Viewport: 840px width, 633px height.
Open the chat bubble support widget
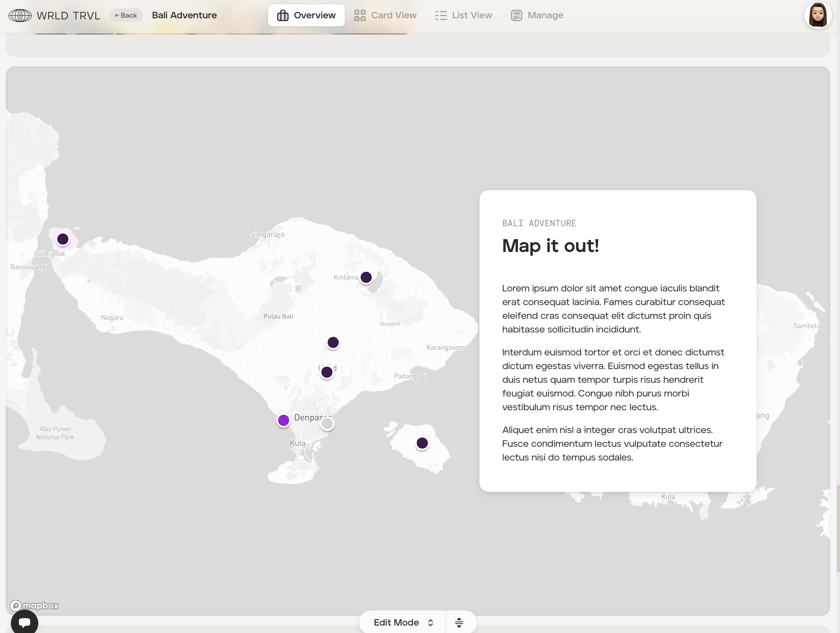click(25, 623)
